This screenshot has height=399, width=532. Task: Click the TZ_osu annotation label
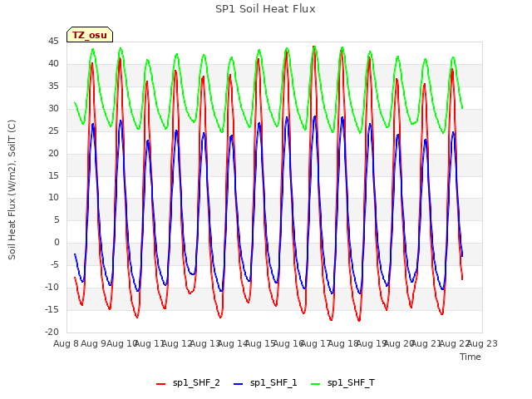point(90,35)
